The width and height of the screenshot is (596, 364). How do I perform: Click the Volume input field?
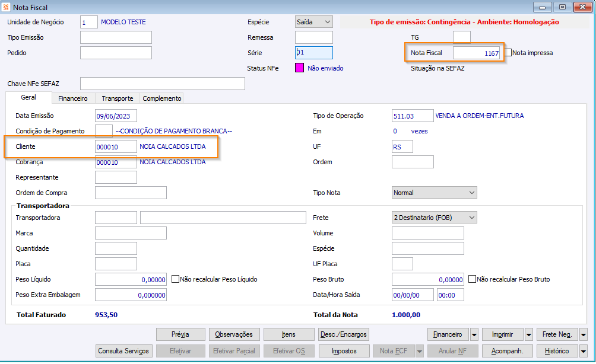[x=428, y=233]
